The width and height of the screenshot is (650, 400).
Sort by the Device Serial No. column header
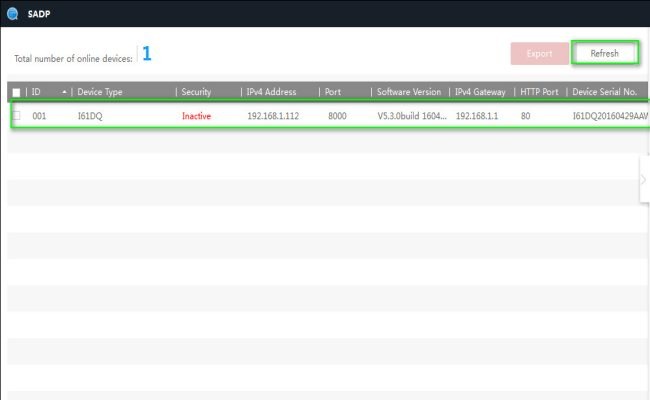point(609,92)
